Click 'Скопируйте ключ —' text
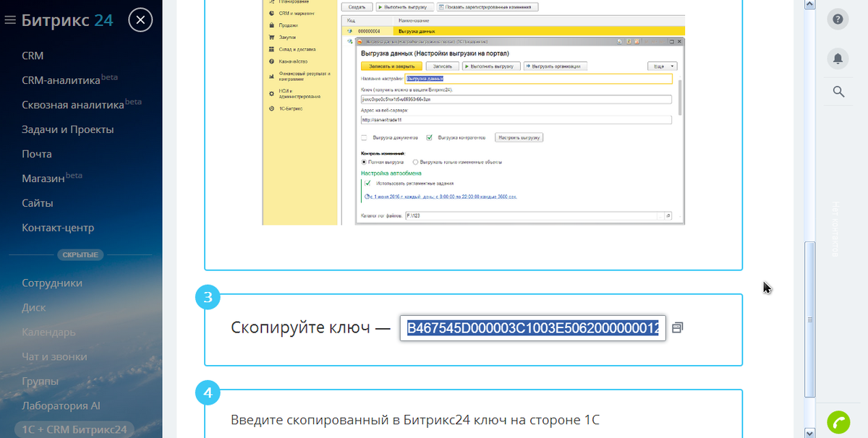The width and height of the screenshot is (868, 438). 311,327
